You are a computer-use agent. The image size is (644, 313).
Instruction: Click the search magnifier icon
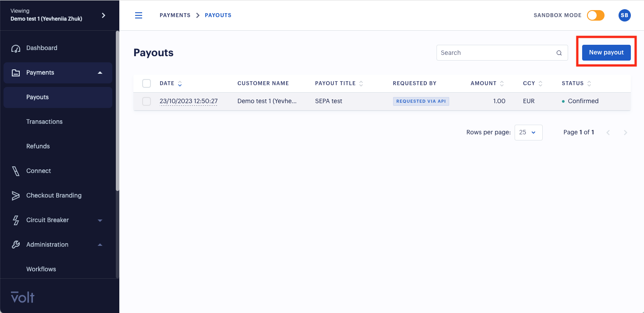click(x=559, y=52)
